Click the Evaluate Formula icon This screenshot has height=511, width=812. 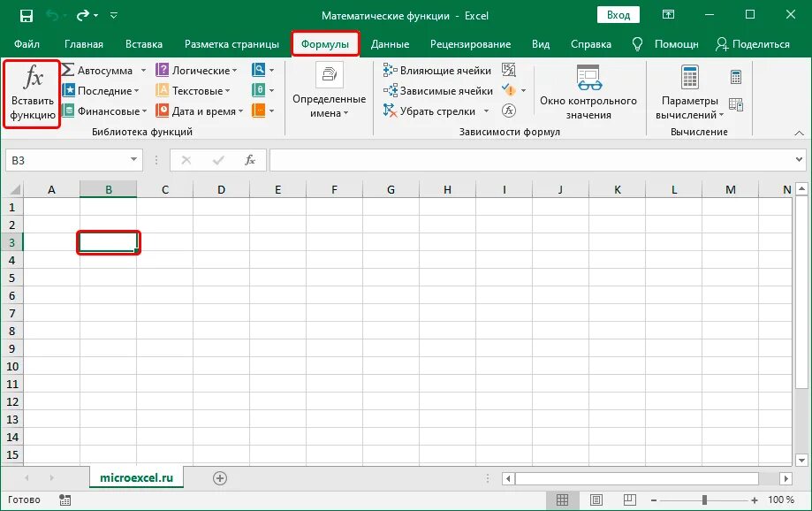pyautogui.click(x=509, y=111)
